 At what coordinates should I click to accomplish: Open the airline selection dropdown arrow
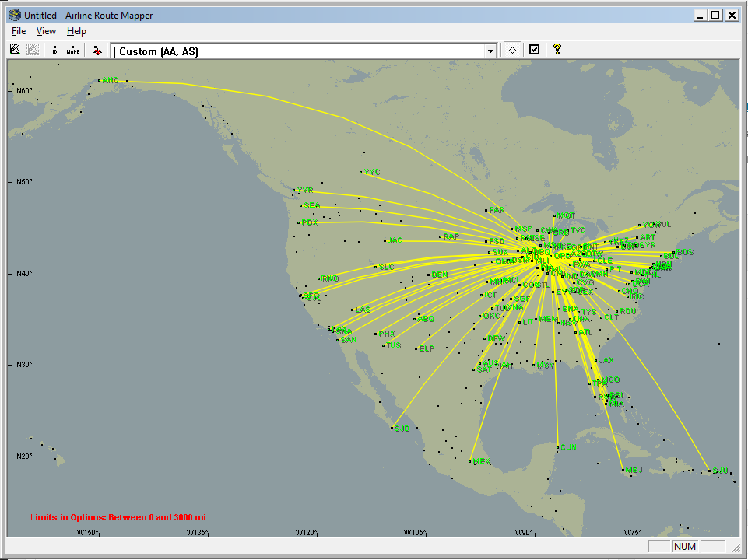[490, 51]
